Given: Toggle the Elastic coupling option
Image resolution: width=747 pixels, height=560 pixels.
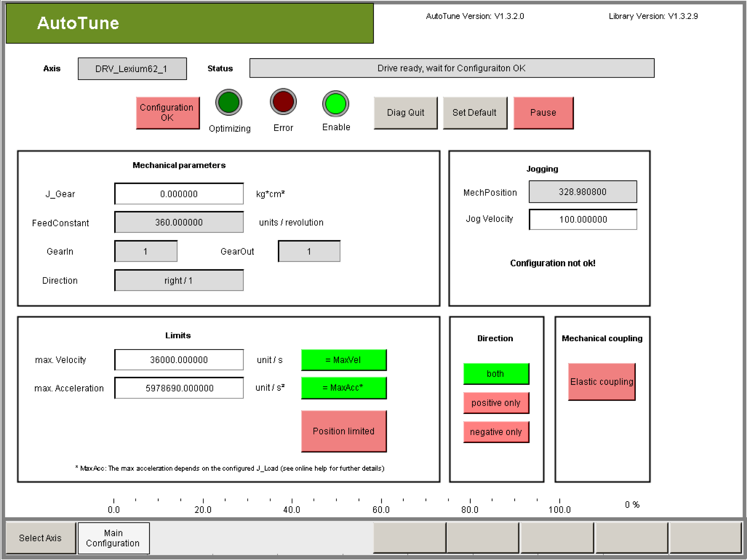Looking at the screenshot, I should (x=602, y=382).
